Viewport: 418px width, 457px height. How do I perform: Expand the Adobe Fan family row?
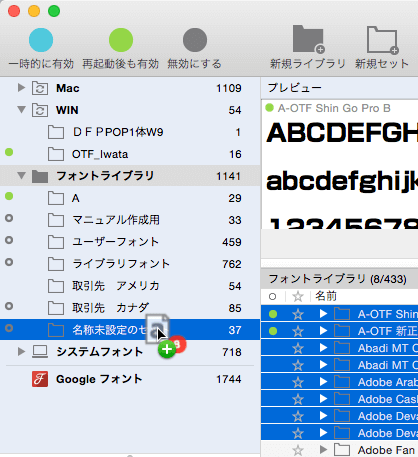323,450
